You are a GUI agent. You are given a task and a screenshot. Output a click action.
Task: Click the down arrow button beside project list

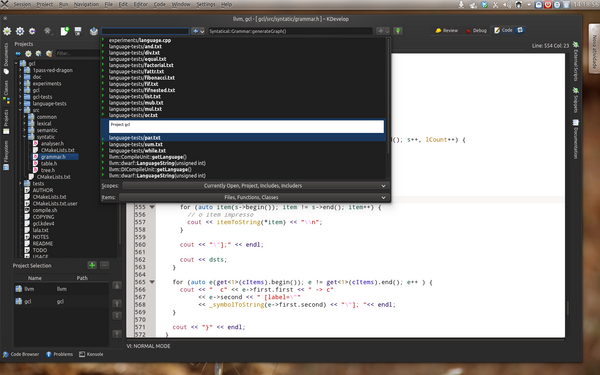117,316
